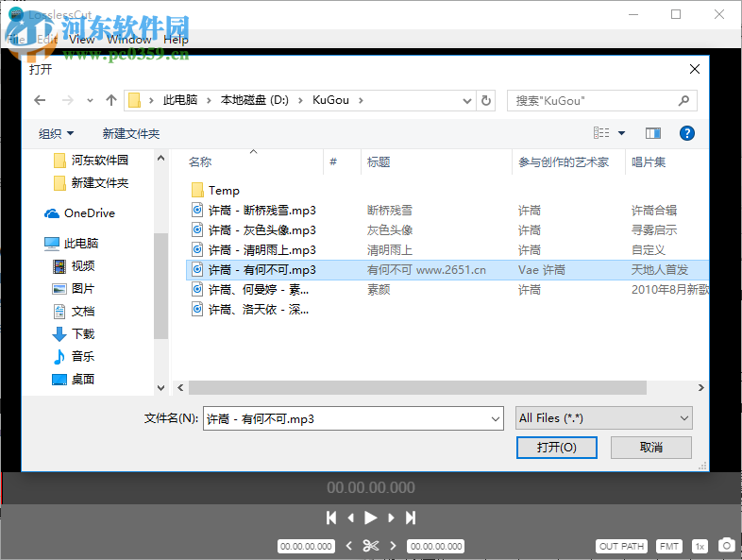742x560 pixels.
Task: Expand the chevron after KuGou breadcrumb
Action: click(361, 100)
